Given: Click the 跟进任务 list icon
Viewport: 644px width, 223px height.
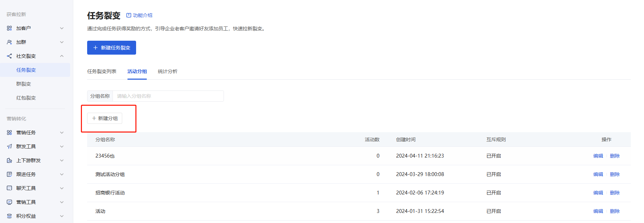Looking at the screenshot, I should 9,174.
